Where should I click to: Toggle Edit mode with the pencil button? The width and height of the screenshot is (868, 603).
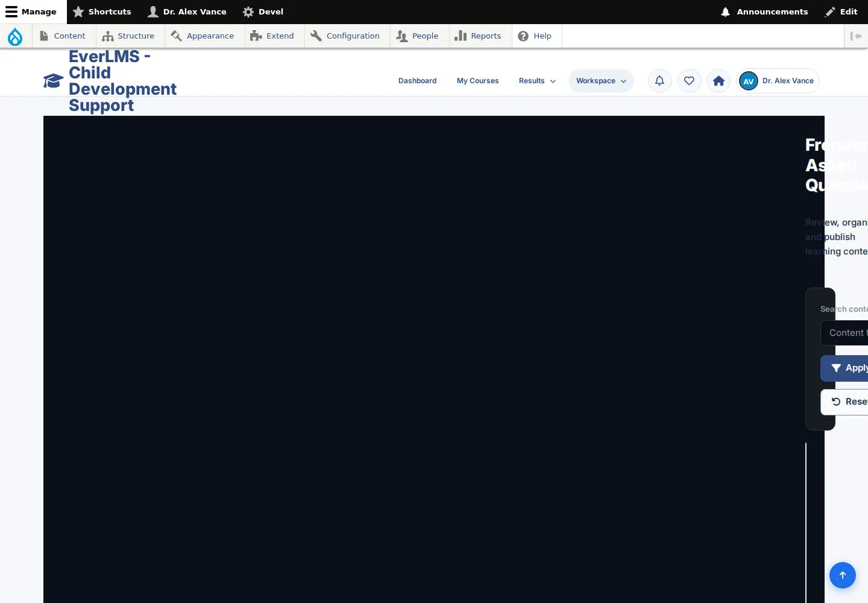coord(841,12)
